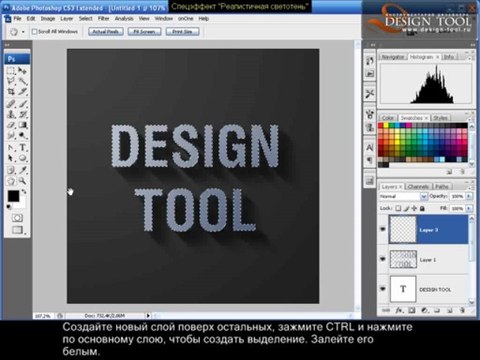Hide Layer 3 using its eye icon
Viewport: 480px width, 360px height.
[x=383, y=229]
